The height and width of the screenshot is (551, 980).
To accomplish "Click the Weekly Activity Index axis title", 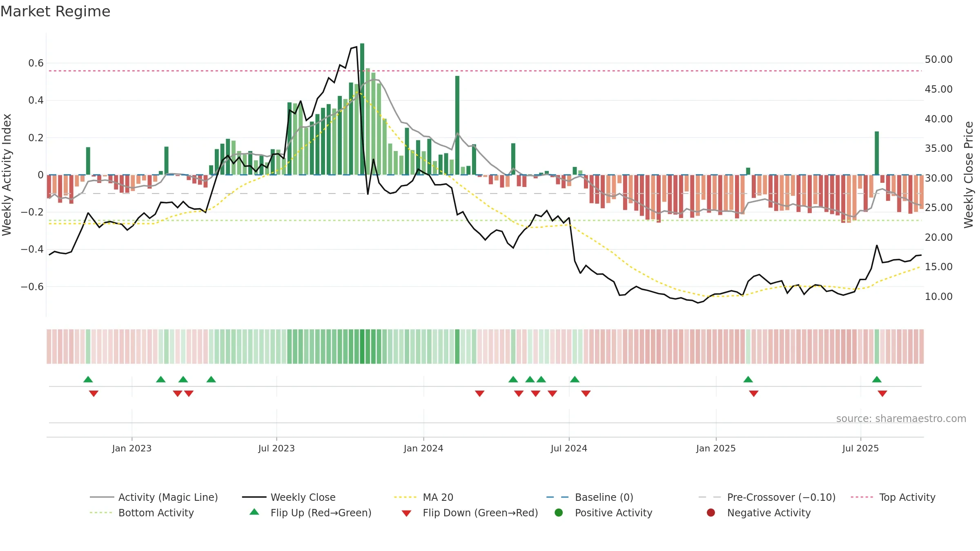I will click(x=7, y=175).
